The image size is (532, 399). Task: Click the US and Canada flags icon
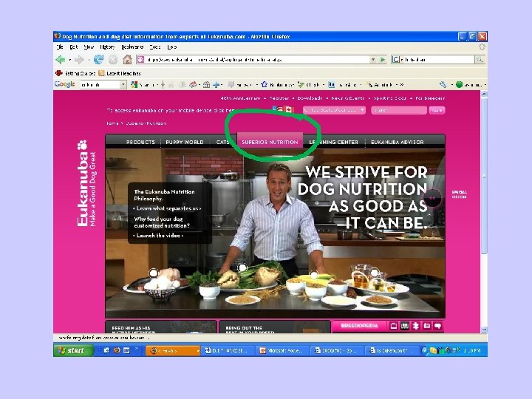point(283,109)
